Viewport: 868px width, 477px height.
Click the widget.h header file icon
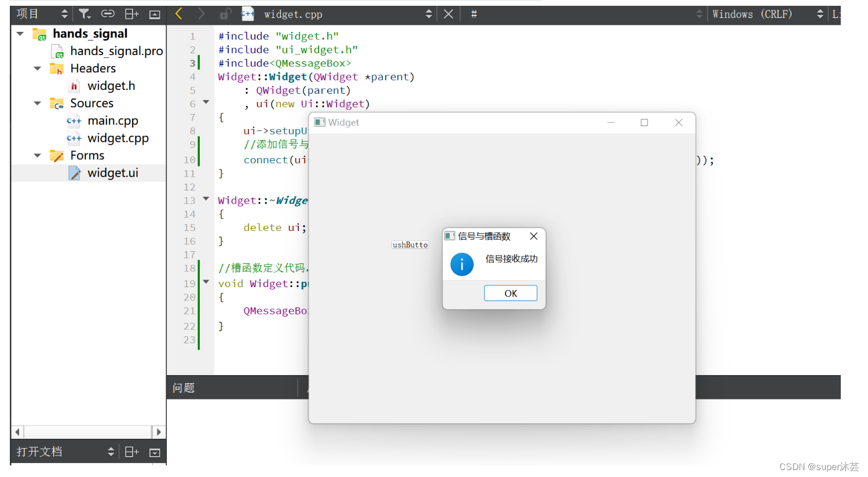click(74, 86)
